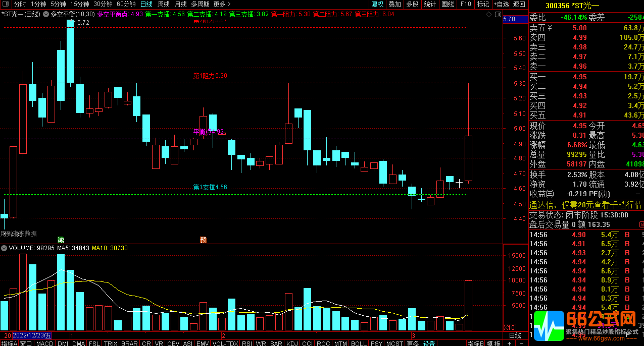Open the 通达信 千档行情 promotion link

tap(585, 205)
